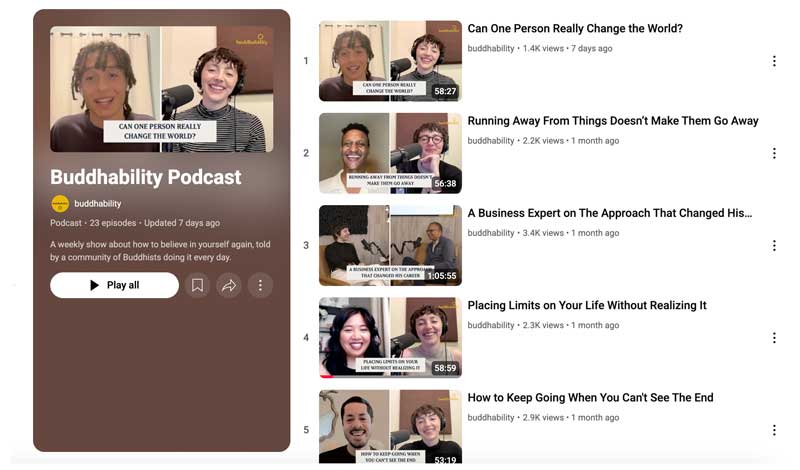Click the '2.9K views · 1 month ago' text
The width and height of the screenshot is (800, 470).
click(571, 417)
